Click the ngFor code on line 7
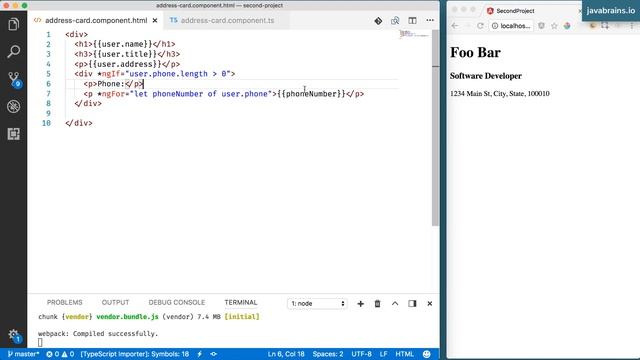Viewport: 640px width, 360px height. 224,94
